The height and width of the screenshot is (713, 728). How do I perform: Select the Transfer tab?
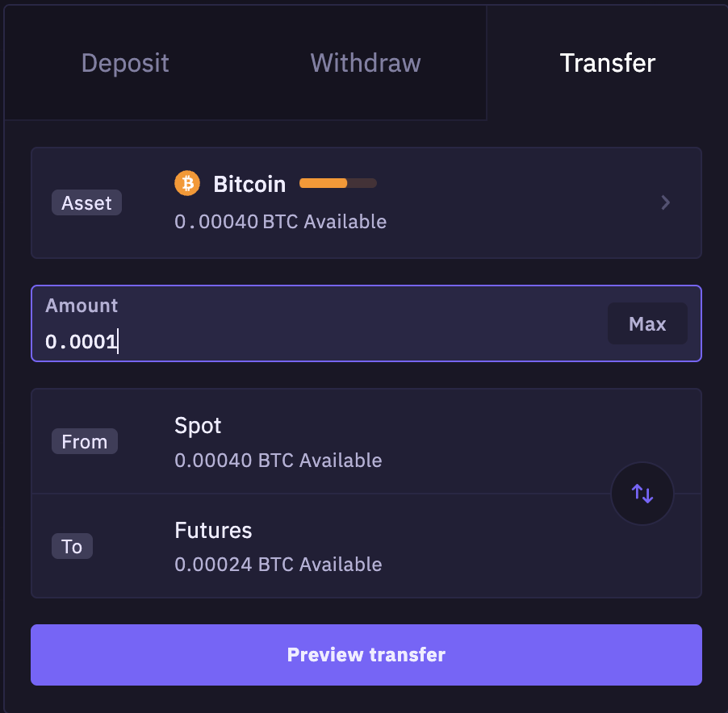click(x=607, y=63)
